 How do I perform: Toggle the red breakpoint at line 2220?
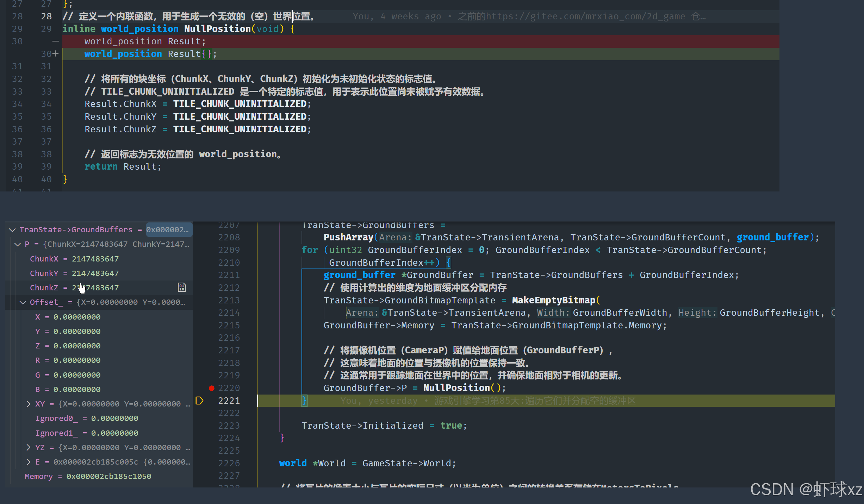(211, 388)
